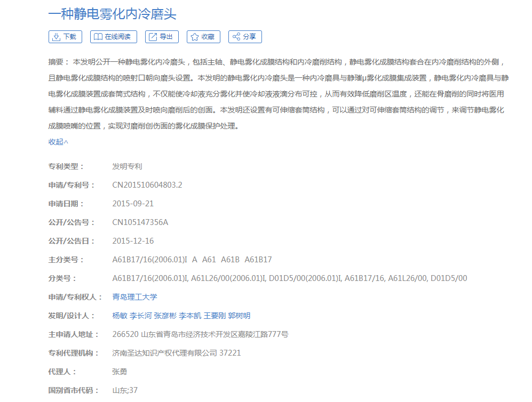
Task: Click classification section A61B in 主分类号 row
Action: click(230, 260)
